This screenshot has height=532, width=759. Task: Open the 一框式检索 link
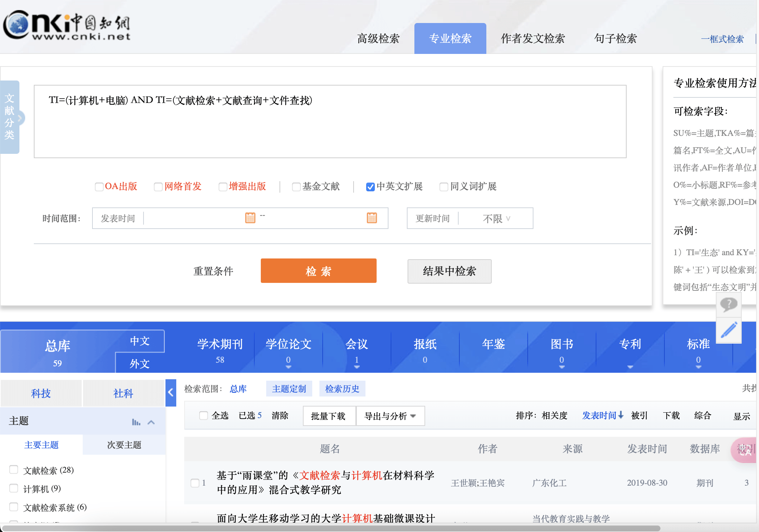point(722,39)
